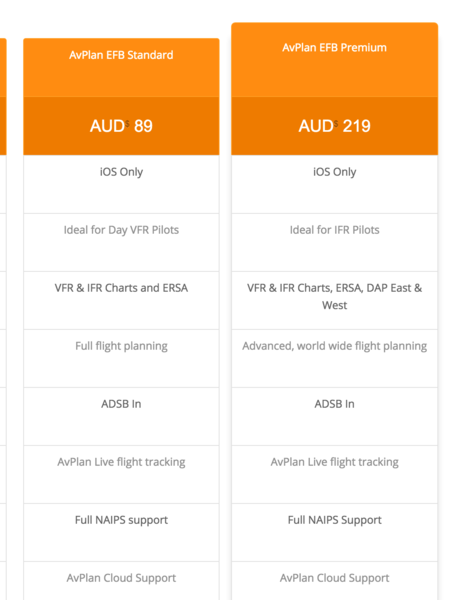Select the AUD 219 price banner
The height and width of the screenshot is (600, 449).
pyautogui.click(x=334, y=126)
